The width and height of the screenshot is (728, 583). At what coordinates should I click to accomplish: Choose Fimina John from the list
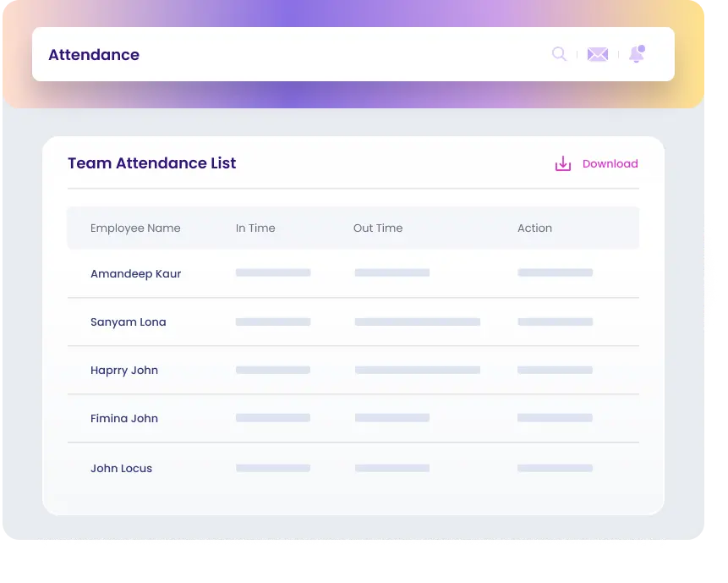124,419
